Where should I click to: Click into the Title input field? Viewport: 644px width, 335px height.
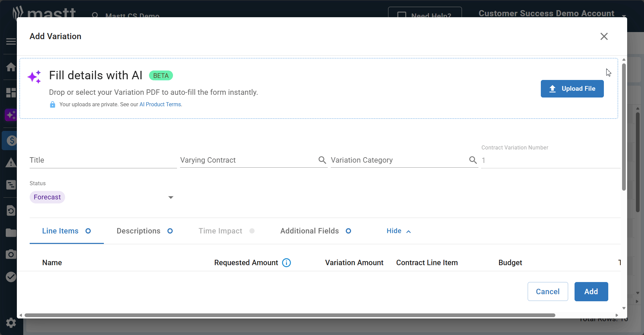point(103,160)
